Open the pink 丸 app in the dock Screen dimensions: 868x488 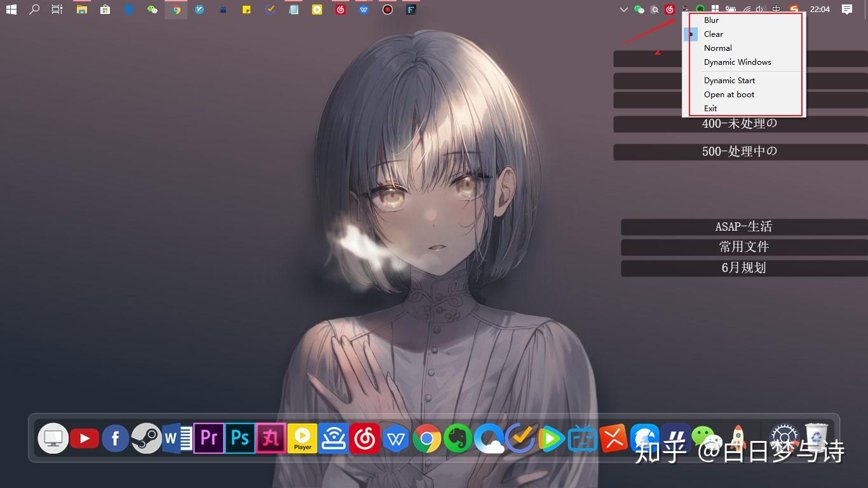click(271, 438)
